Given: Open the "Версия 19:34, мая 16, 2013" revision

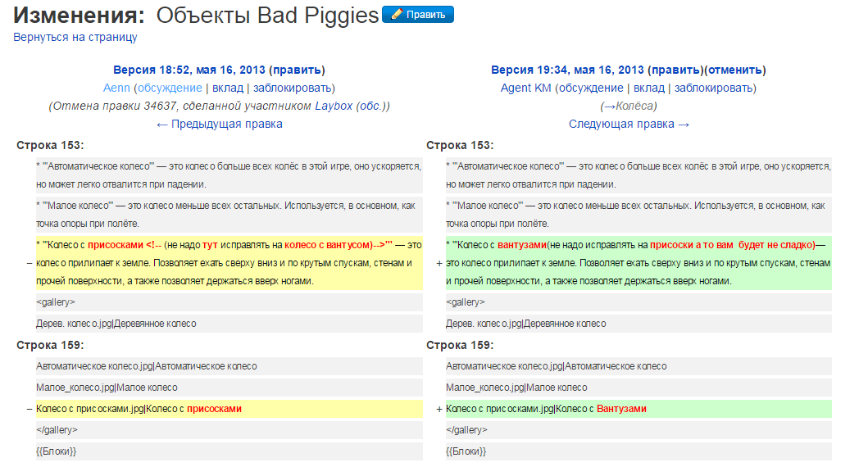Looking at the screenshot, I should click(567, 70).
